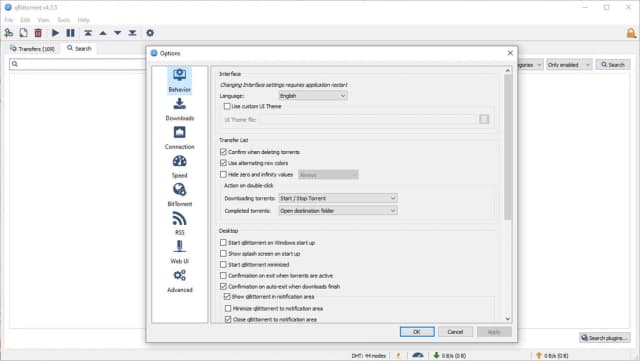Click the Pause toolbar icon

[x=71, y=33]
